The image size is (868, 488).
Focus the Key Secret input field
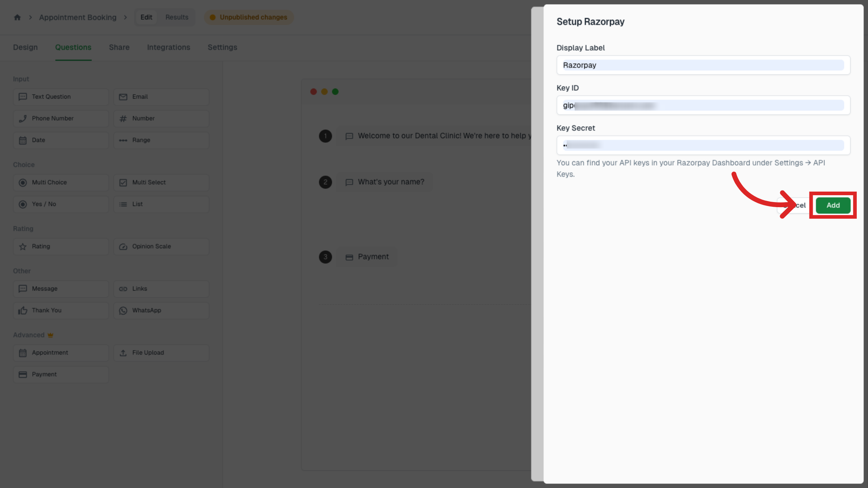click(703, 145)
